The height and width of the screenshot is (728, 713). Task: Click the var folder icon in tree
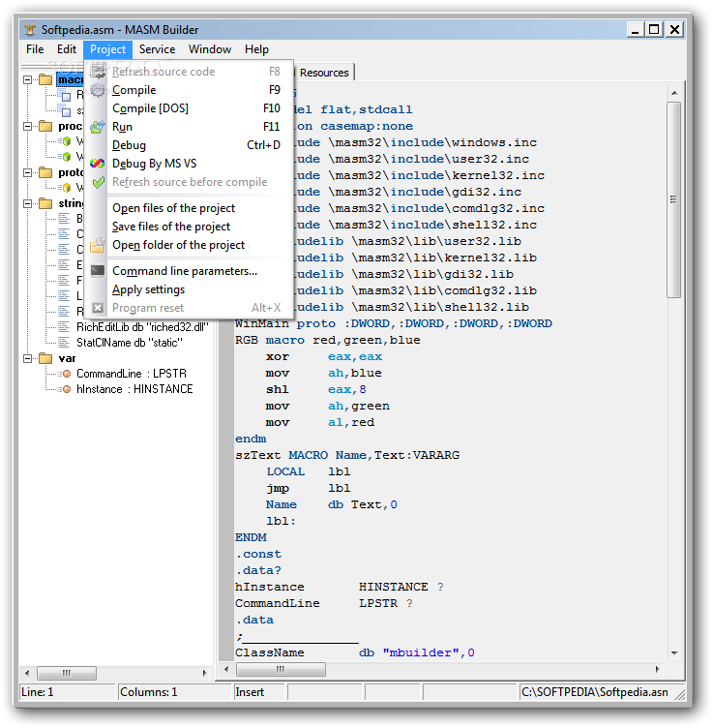[x=45, y=358]
